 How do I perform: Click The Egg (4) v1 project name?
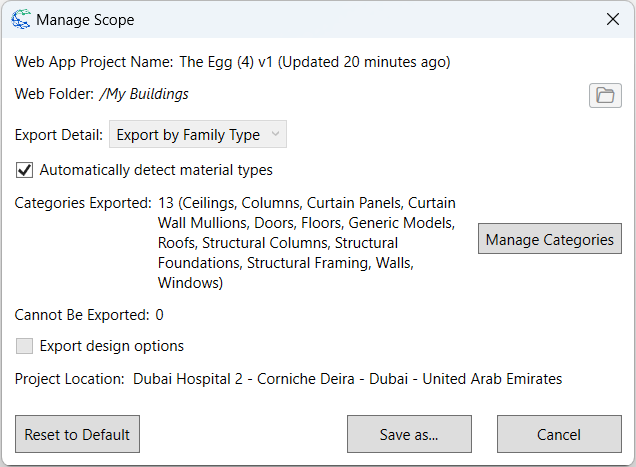point(226,62)
